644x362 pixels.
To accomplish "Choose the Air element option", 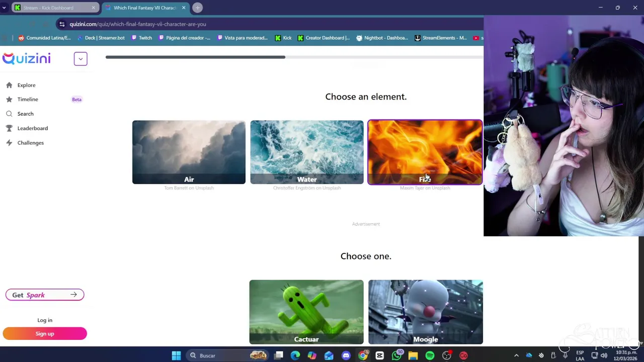I will tap(189, 152).
